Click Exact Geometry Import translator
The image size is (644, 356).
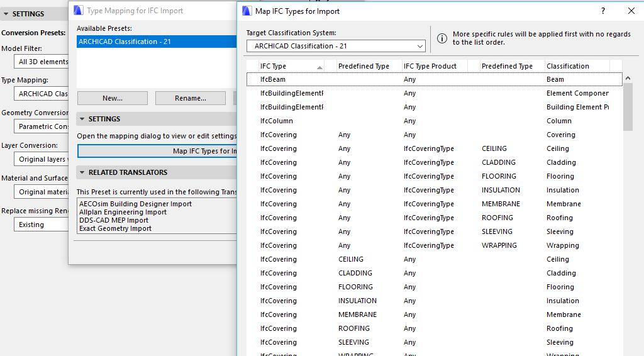(116, 228)
